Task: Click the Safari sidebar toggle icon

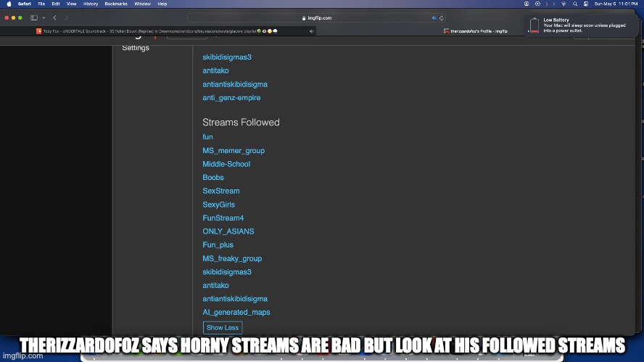Action: [33, 17]
